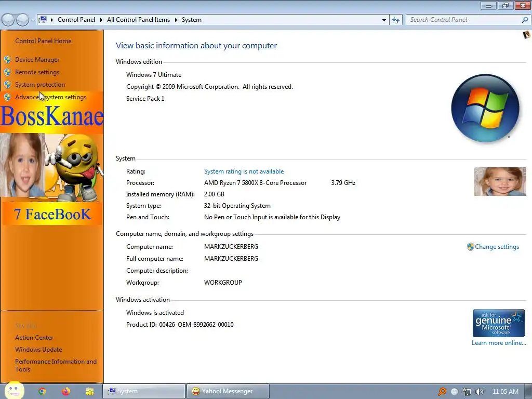Click Change settings link
This screenshot has width=532, height=399.
tap(497, 247)
